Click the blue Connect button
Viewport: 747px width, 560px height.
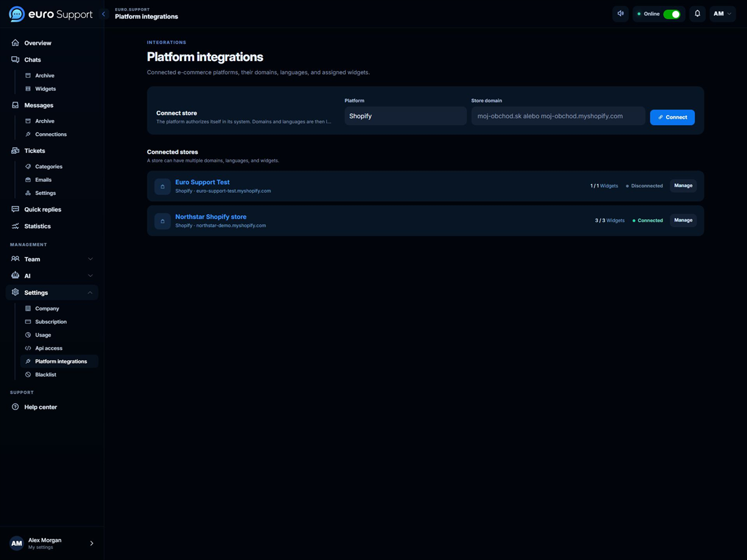point(672,117)
